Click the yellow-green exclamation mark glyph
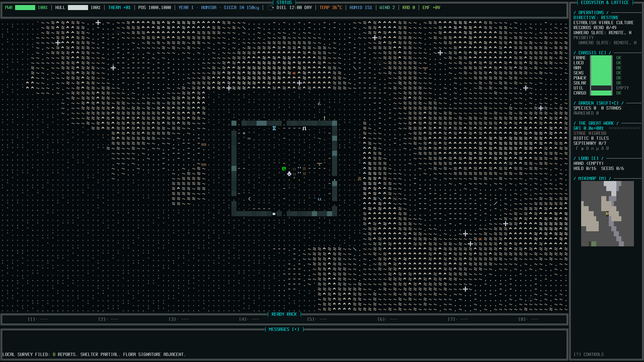 click(324, 118)
